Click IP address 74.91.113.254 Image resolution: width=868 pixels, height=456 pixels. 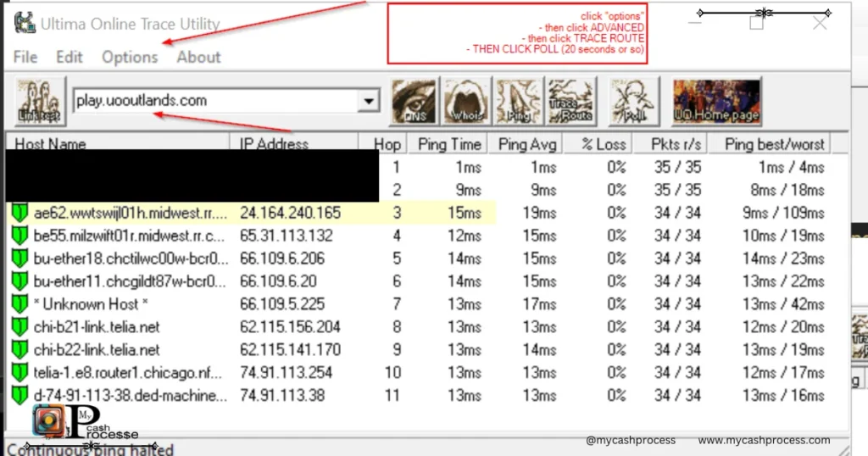tap(286, 372)
